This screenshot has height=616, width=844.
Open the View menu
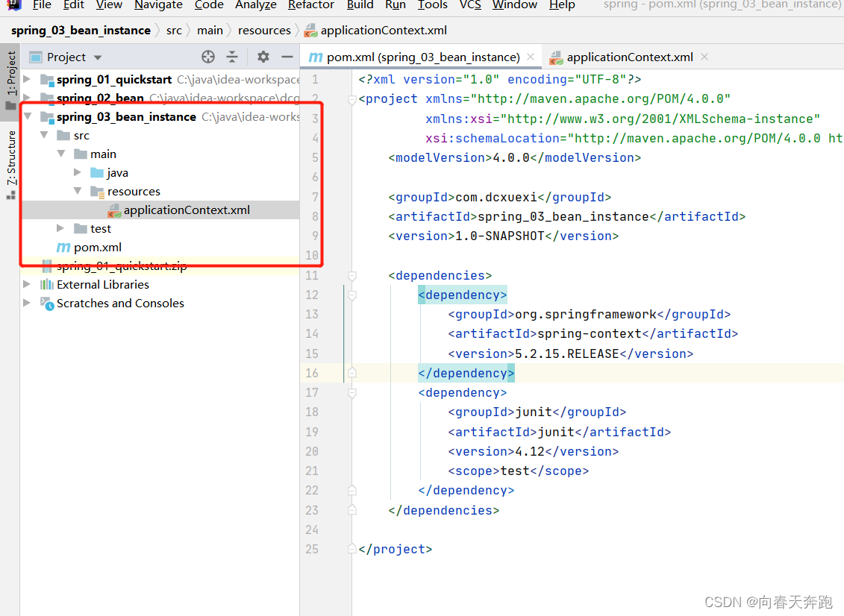click(x=109, y=4)
